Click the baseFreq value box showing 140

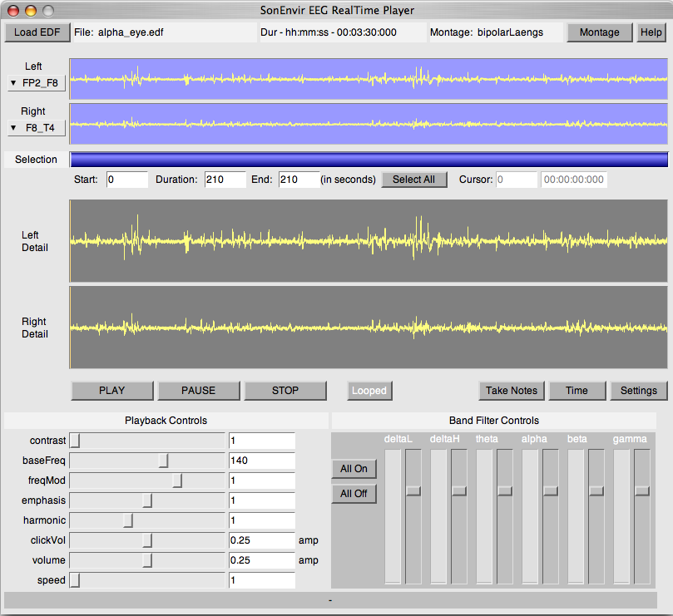click(x=262, y=461)
